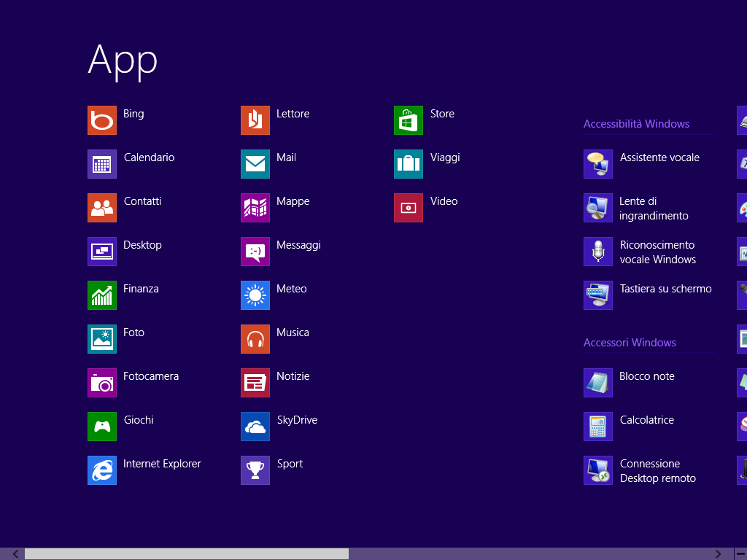Click the scrollbar left arrow
Image resolution: width=747 pixels, height=560 pixels.
[x=16, y=554]
